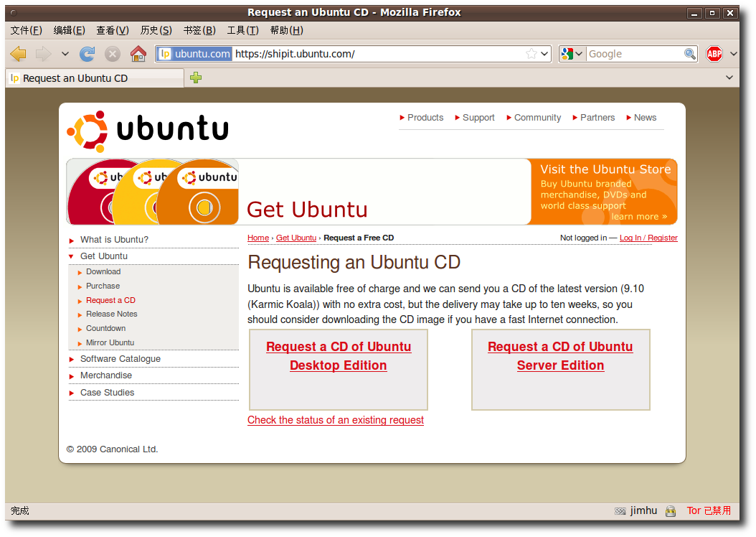This screenshot has width=756, height=537.
Task: Click the Adblock Plus ABP icon
Action: coord(714,54)
